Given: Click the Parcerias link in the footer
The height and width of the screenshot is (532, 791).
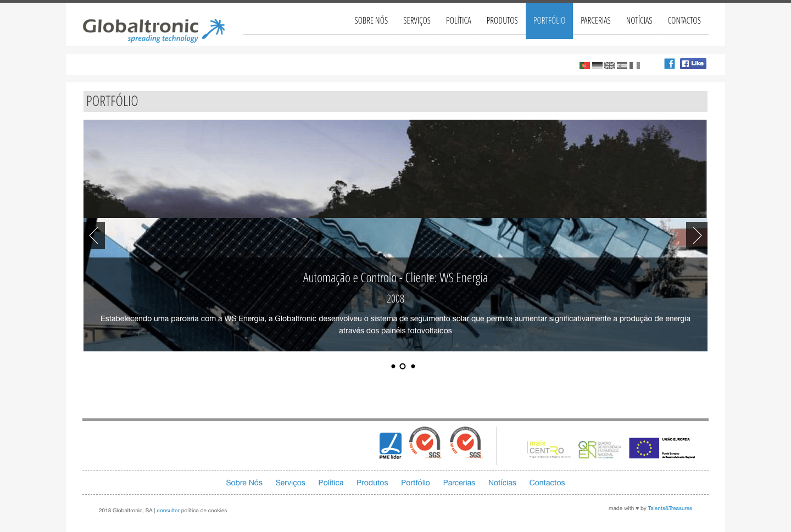Looking at the screenshot, I should [459, 483].
